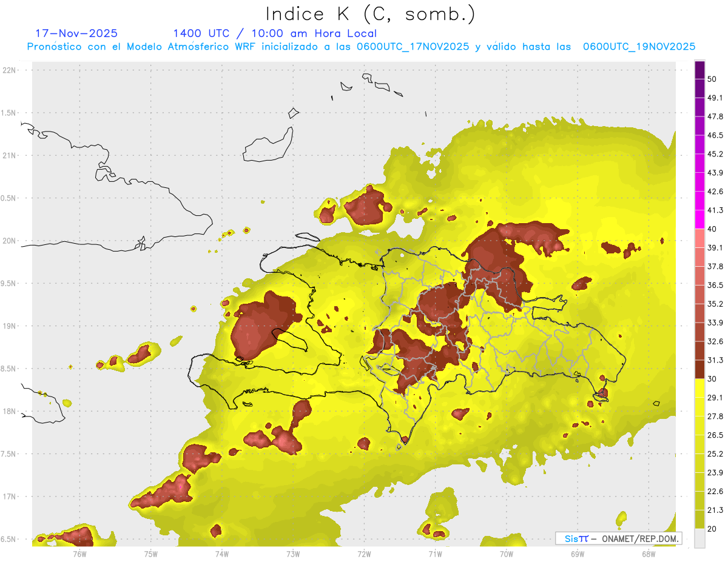Click the longitude axis label '68W'
This screenshot has height=562, width=728.
tap(649, 554)
